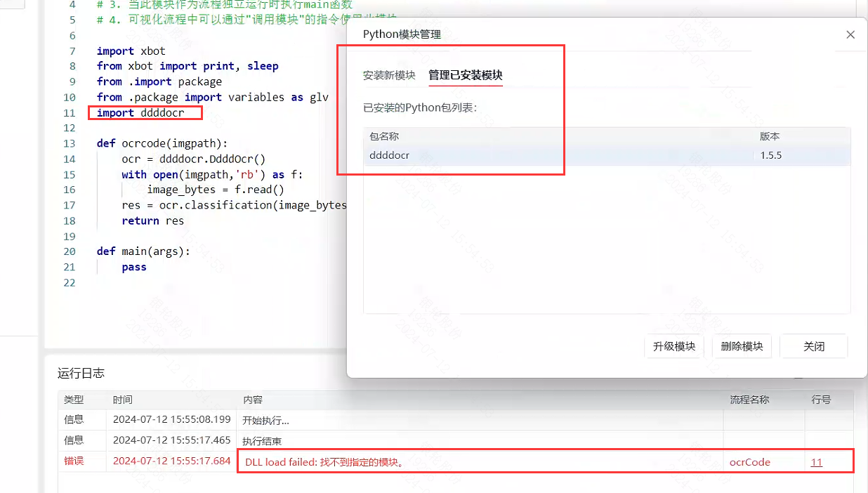868x493 pixels.
Task: Click the ocrCode process name in log
Action: [x=750, y=462]
